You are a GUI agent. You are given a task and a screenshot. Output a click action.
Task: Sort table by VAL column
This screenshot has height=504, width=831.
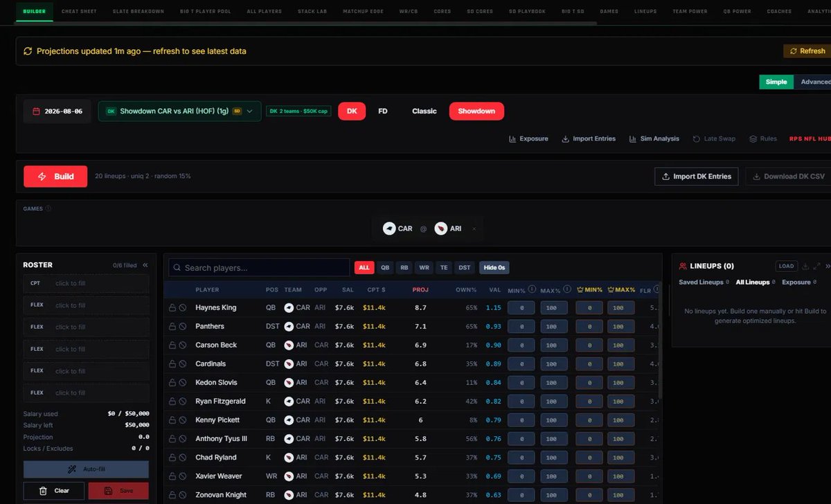494,289
